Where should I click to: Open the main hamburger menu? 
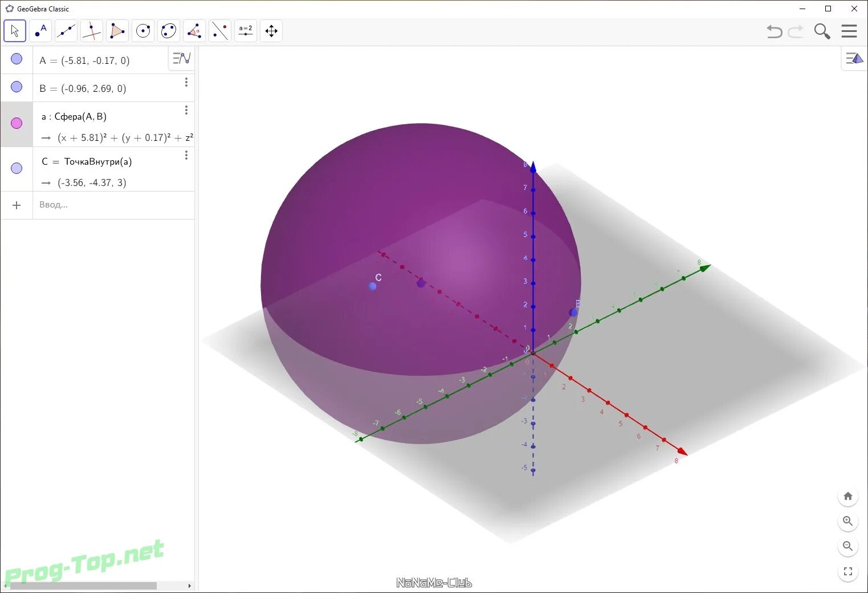pos(849,31)
